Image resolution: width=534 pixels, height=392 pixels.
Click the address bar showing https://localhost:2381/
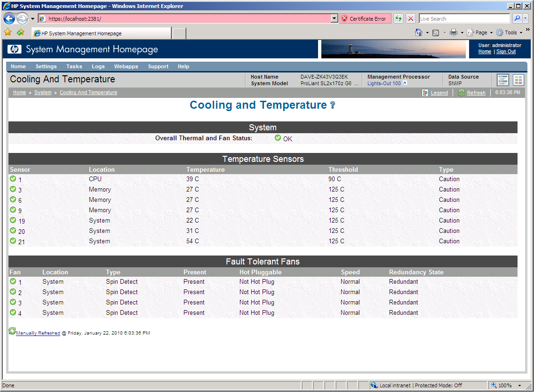coord(184,19)
